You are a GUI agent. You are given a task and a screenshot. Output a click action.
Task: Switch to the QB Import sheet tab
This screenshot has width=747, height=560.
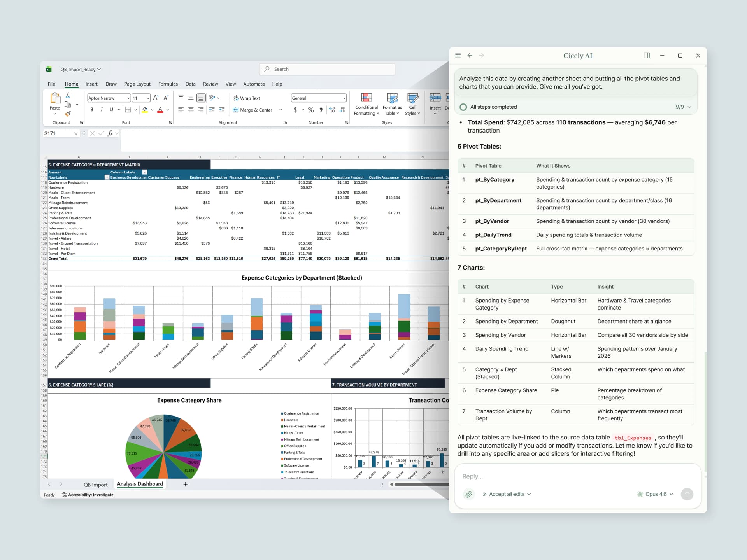96,485
